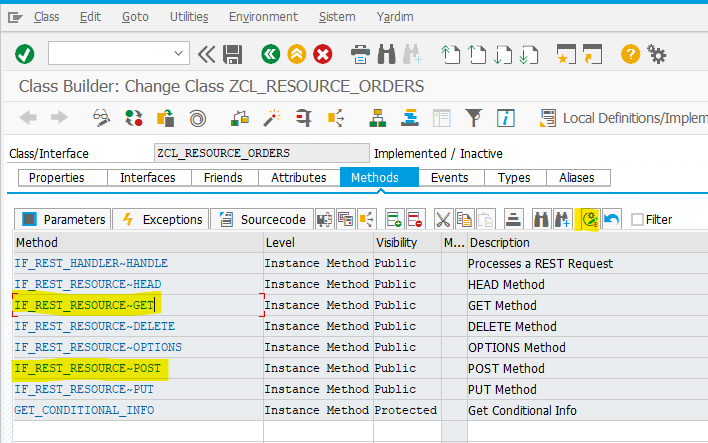The height and width of the screenshot is (443, 708).
Task: Click the Other Object icon
Action: (x=165, y=118)
